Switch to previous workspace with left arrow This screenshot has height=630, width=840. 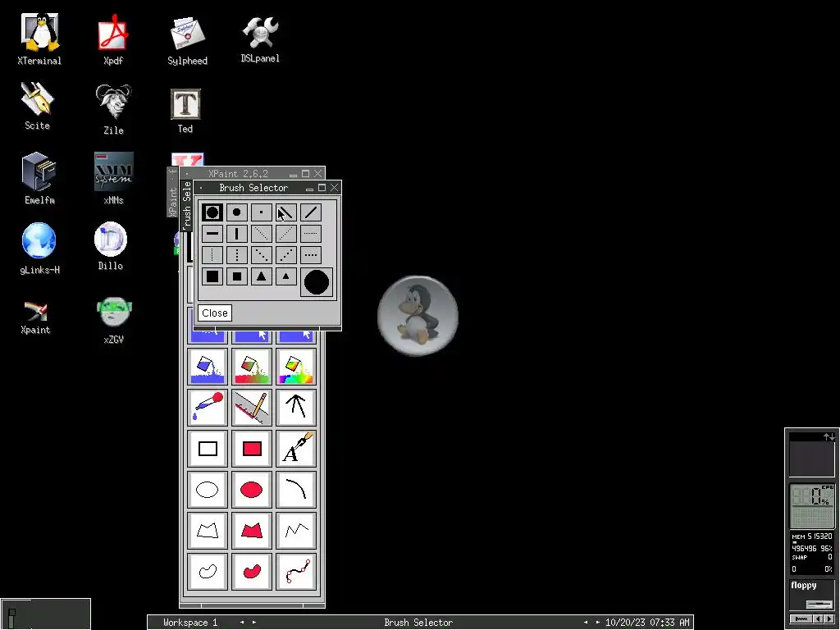(242, 623)
